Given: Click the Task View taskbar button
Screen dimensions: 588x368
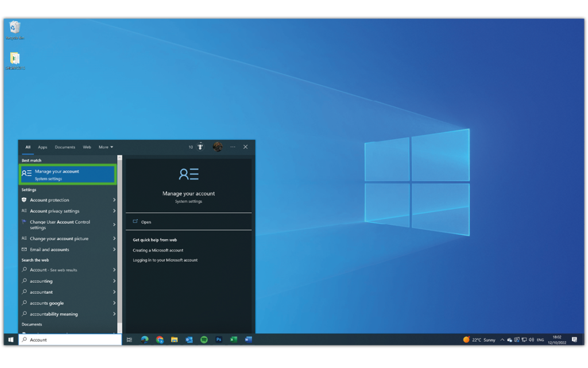Looking at the screenshot, I should point(129,340).
